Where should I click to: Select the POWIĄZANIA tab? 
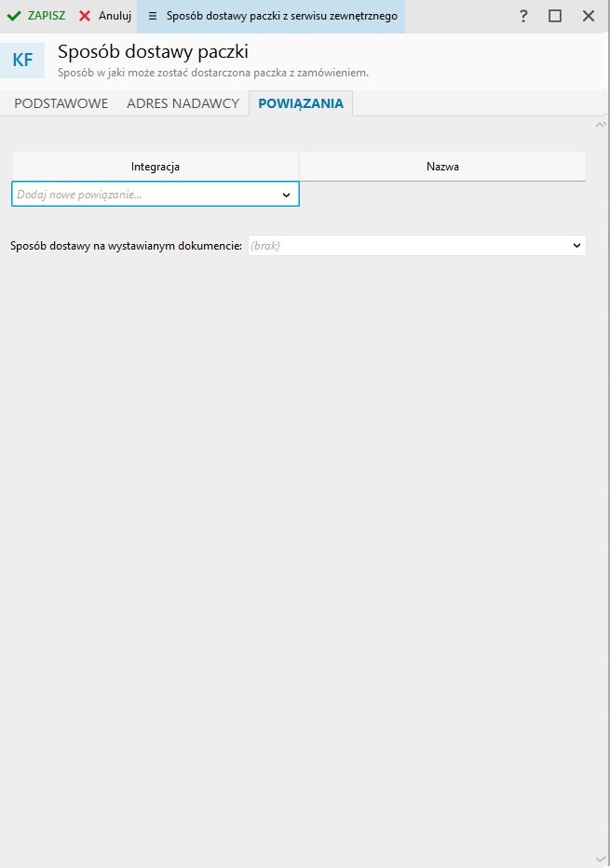point(301,103)
